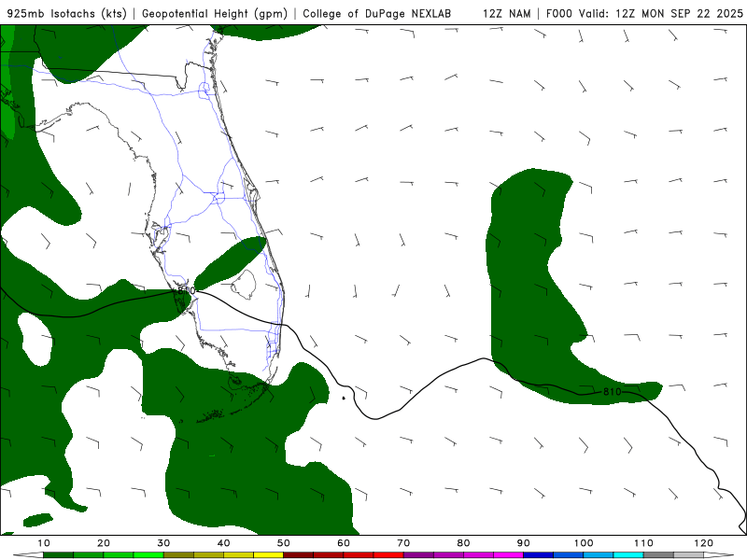Click the legend number 60
This screenshot has width=747, height=560.
[344, 543]
